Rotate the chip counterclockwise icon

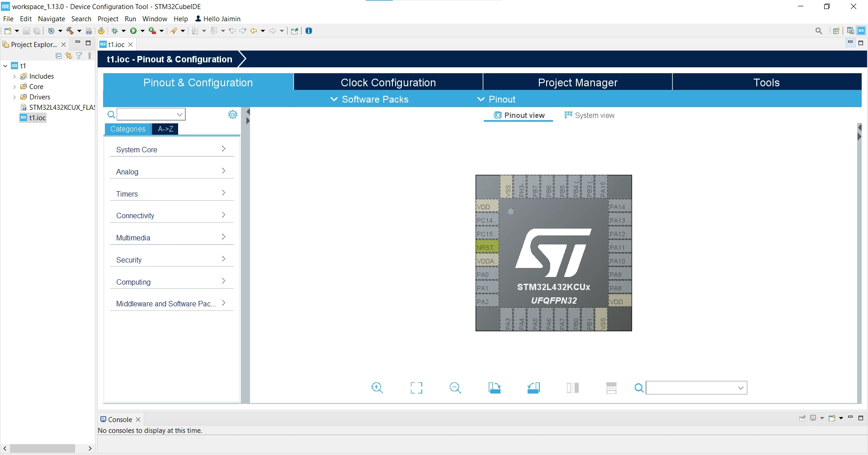click(x=533, y=388)
